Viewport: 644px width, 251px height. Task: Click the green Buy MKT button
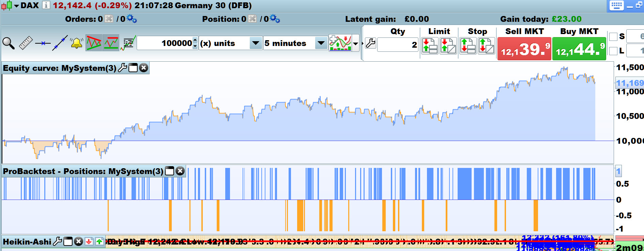(x=579, y=49)
